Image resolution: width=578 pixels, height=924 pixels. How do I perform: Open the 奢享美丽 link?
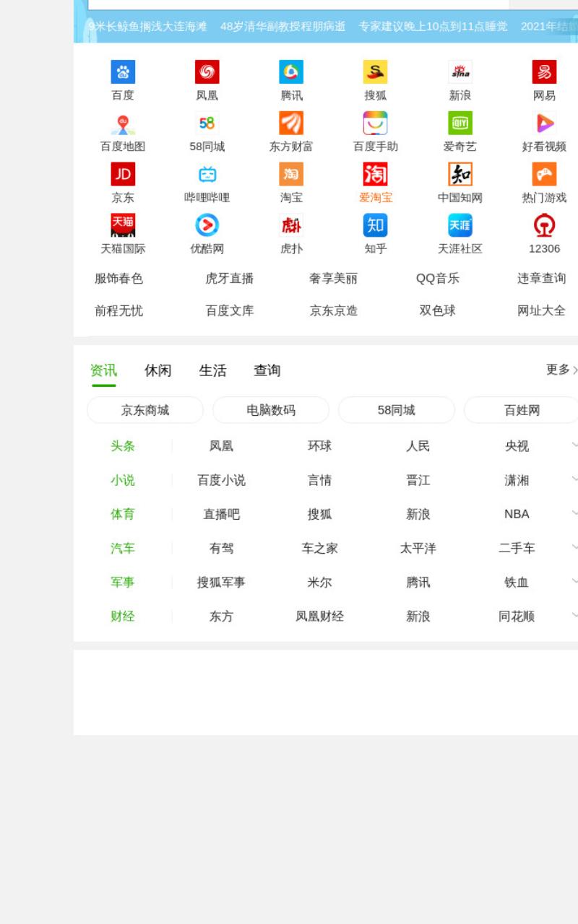[334, 279]
